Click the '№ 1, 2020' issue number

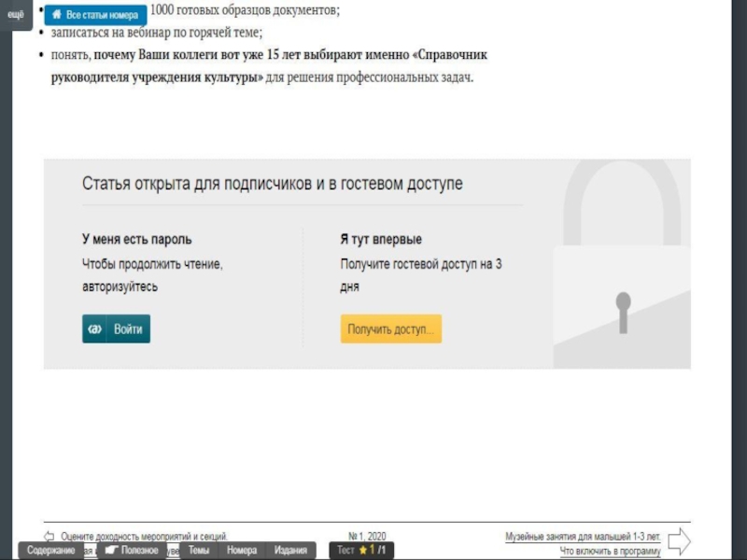[367, 537]
